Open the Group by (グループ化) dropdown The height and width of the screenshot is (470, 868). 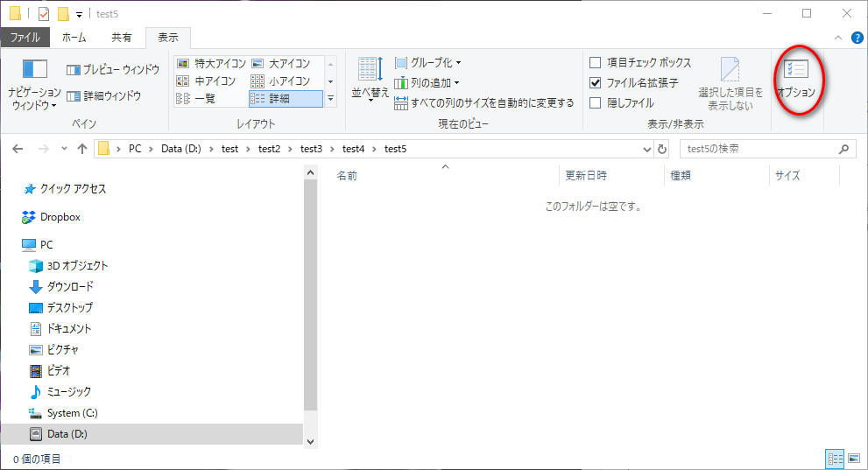click(x=427, y=63)
